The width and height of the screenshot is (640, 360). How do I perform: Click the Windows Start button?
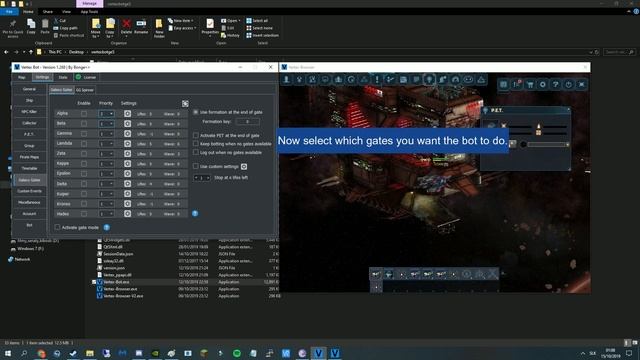click(x=8, y=353)
